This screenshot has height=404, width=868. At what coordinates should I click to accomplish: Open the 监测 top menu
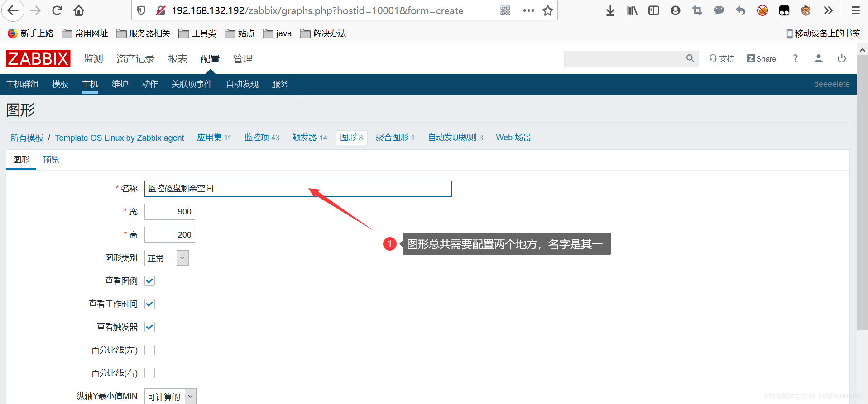click(93, 59)
